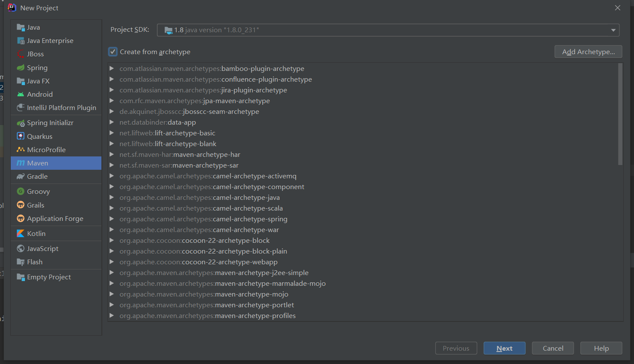Select maven-archetype-har row

tap(362, 154)
